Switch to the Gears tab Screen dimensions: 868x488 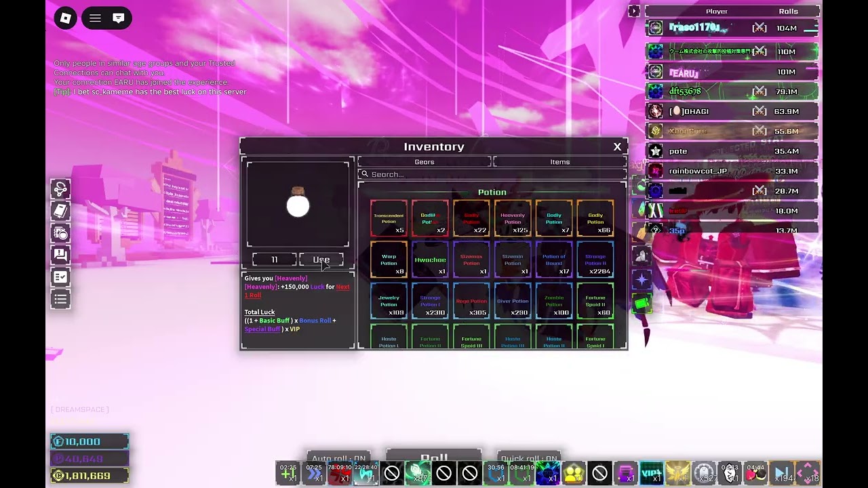tap(425, 162)
